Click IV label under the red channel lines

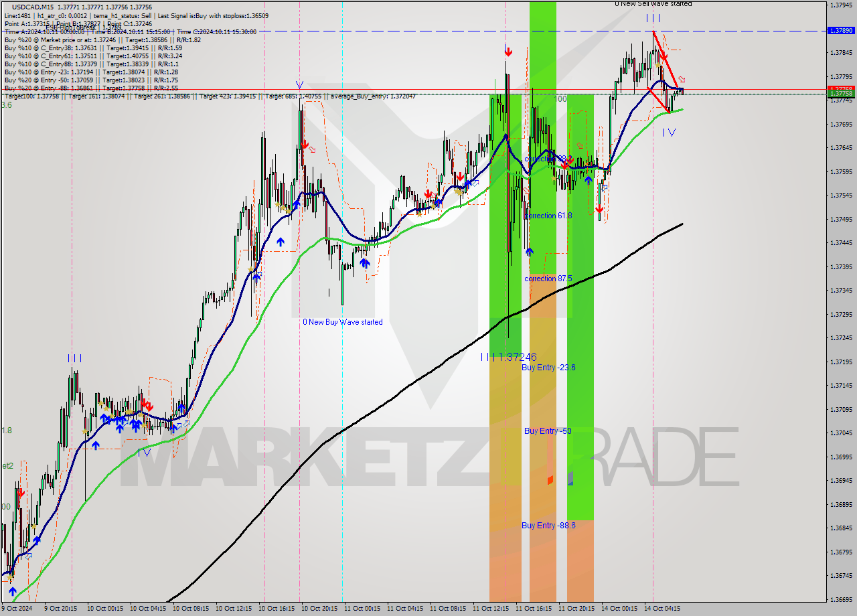point(669,133)
